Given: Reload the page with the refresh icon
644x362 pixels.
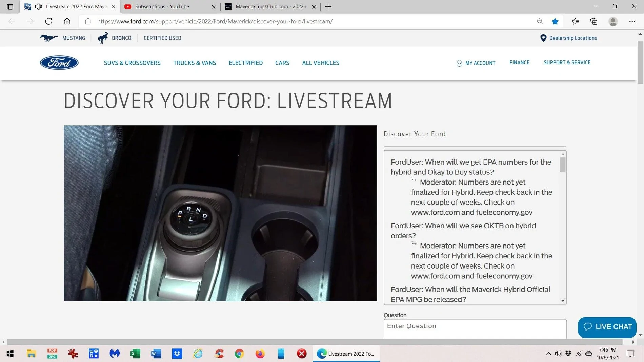Looking at the screenshot, I should tap(48, 21).
